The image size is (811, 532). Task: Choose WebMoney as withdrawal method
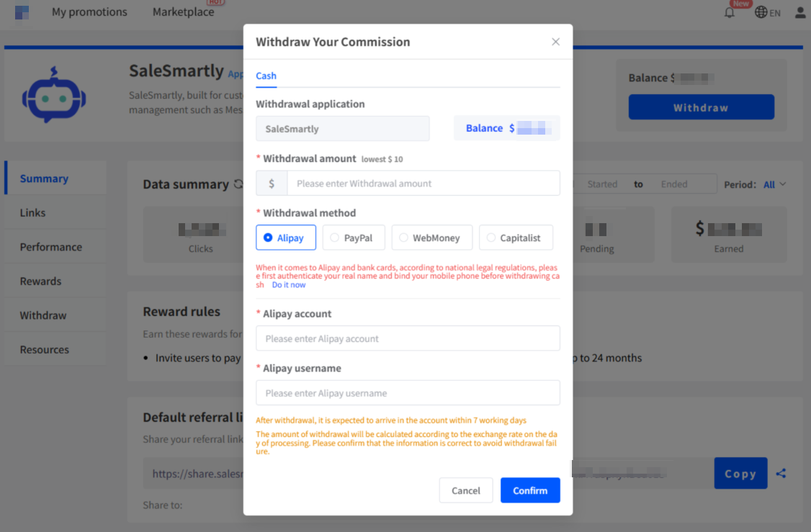431,238
